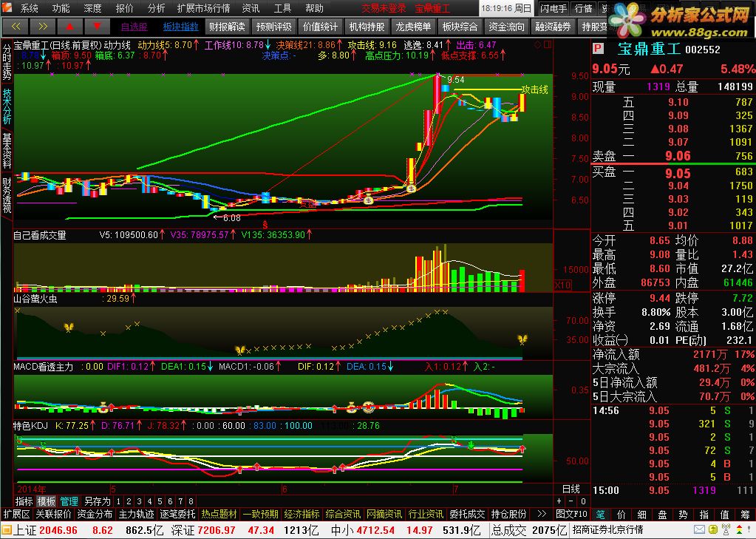Click the small red square icon above the chart
This screenshot has width=756, height=539.
(x=548, y=45)
